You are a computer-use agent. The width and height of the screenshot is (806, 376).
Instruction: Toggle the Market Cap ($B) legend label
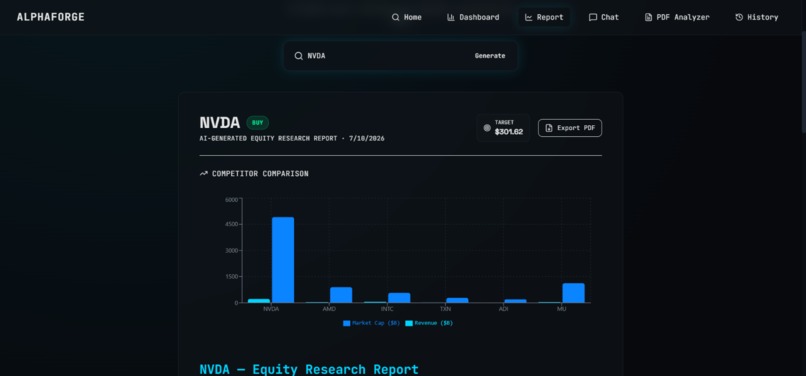(376, 324)
